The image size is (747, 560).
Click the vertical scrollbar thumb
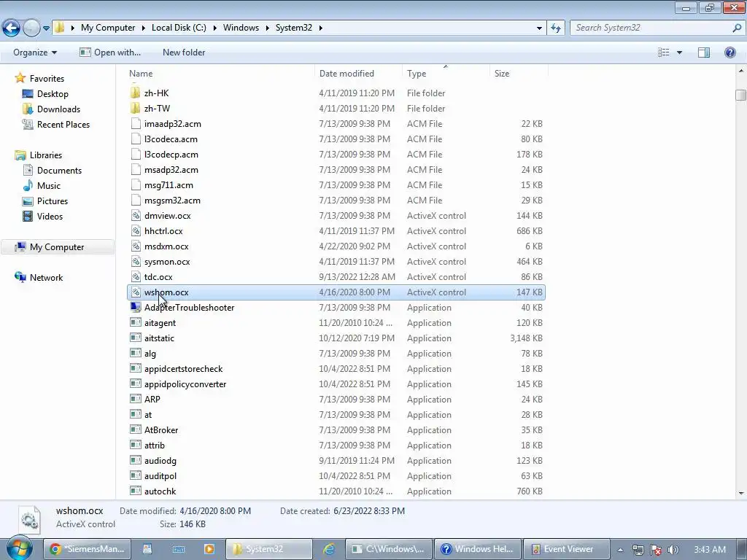coord(741,95)
